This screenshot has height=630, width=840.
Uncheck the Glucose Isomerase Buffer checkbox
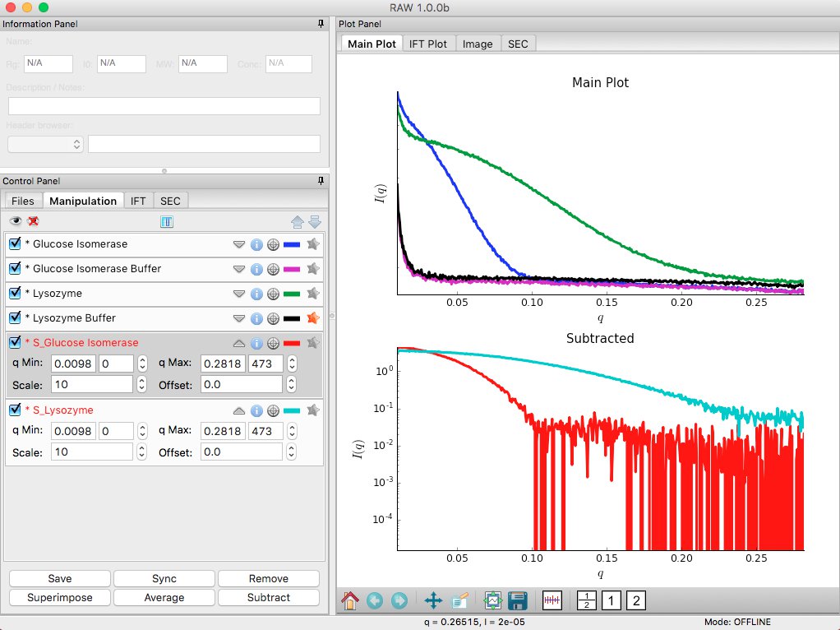(15, 268)
